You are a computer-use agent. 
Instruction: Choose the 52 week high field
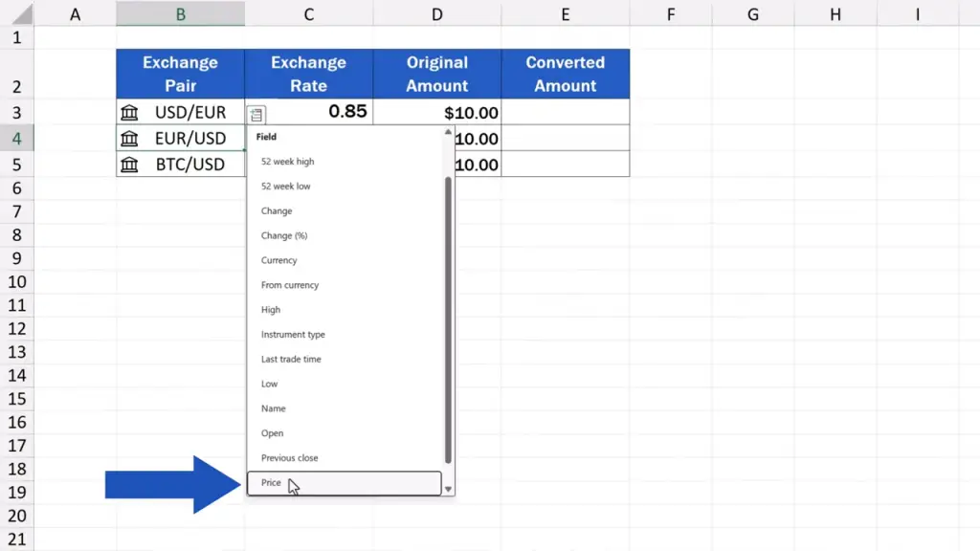tap(287, 162)
